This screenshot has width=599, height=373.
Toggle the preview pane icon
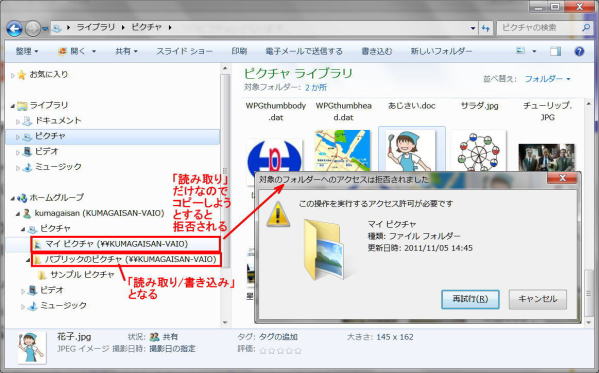[x=555, y=51]
